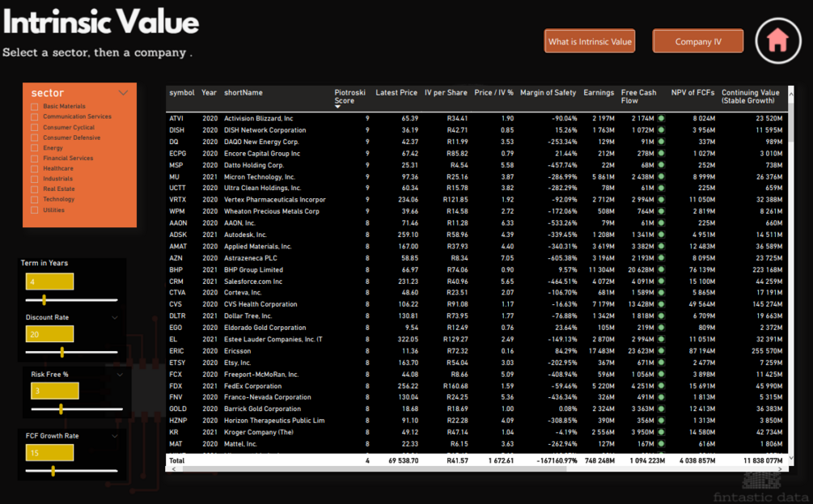
Task: Click the table vertical scrollbar thumb
Action: [790, 121]
